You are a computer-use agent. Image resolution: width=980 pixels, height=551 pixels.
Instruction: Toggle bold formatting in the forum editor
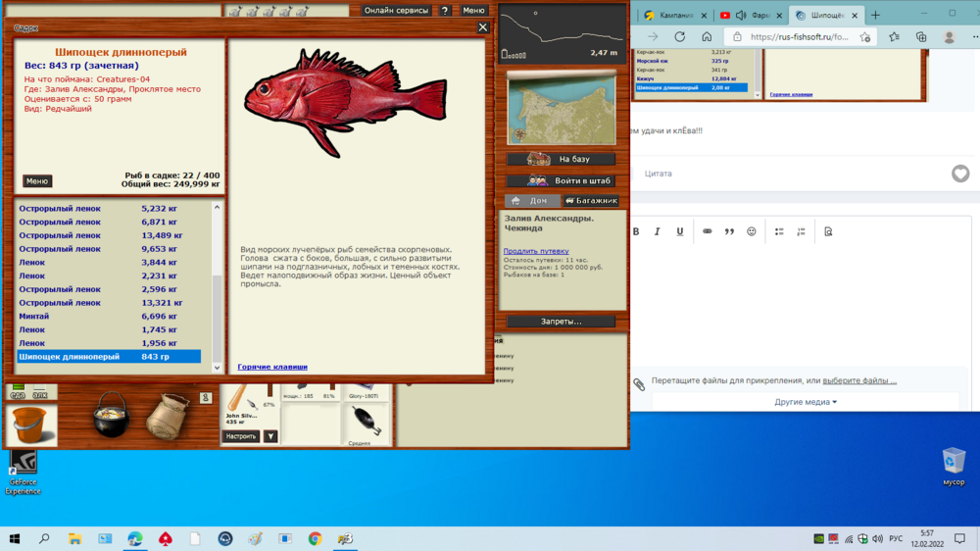click(x=636, y=231)
